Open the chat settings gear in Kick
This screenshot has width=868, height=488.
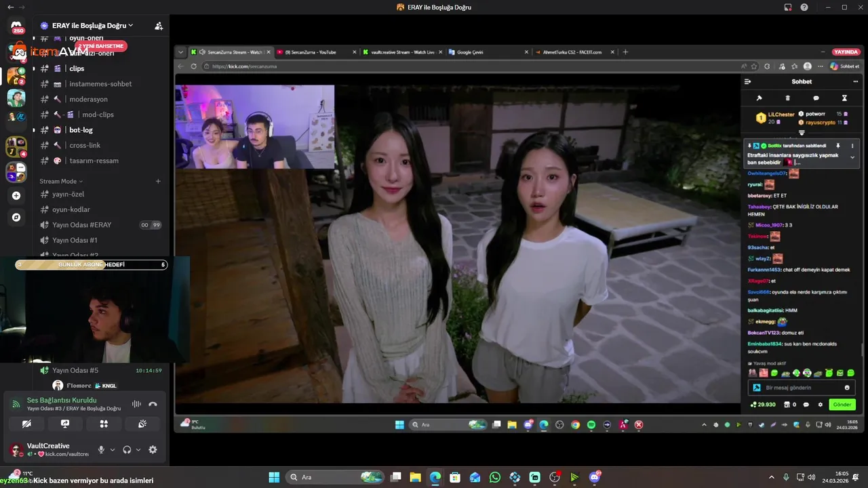pos(821,405)
